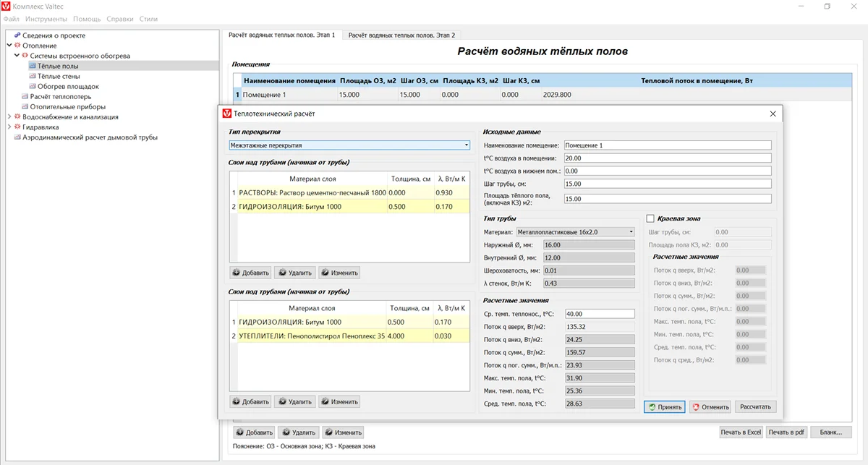868x465 pixels.
Task: Open the Тип перекрытия dropdown
Action: pos(349,145)
